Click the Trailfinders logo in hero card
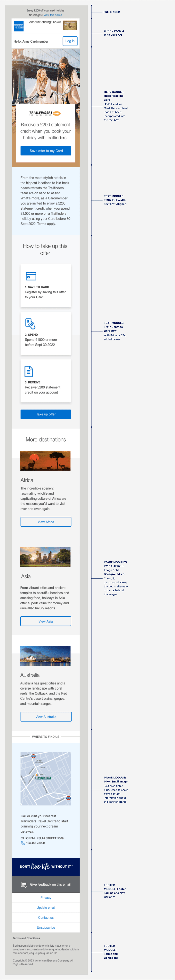This screenshot has height=980, width=175. [x=45, y=113]
